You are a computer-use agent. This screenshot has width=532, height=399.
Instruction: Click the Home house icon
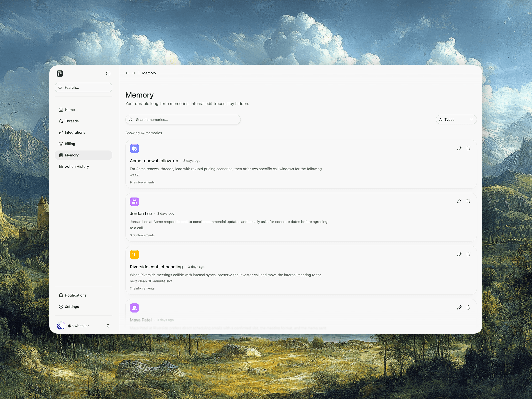pyautogui.click(x=61, y=110)
